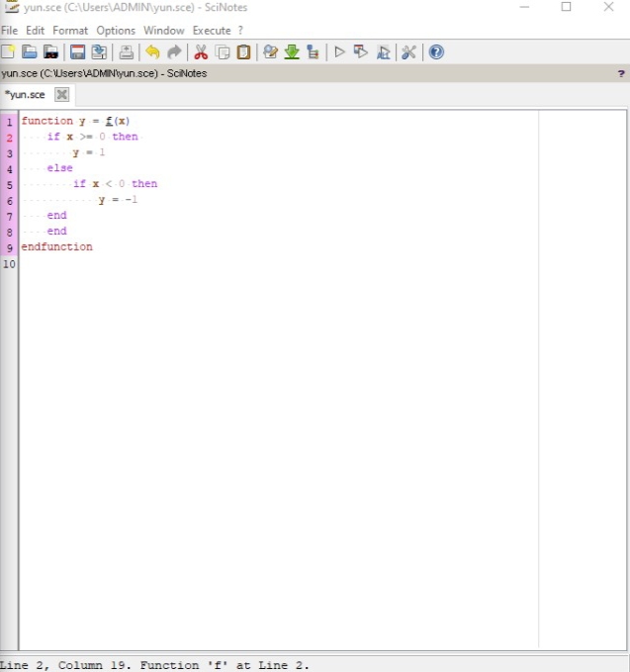This screenshot has width=630, height=672.
Task: Cut selection with scissors icon
Action: click(201, 52)
